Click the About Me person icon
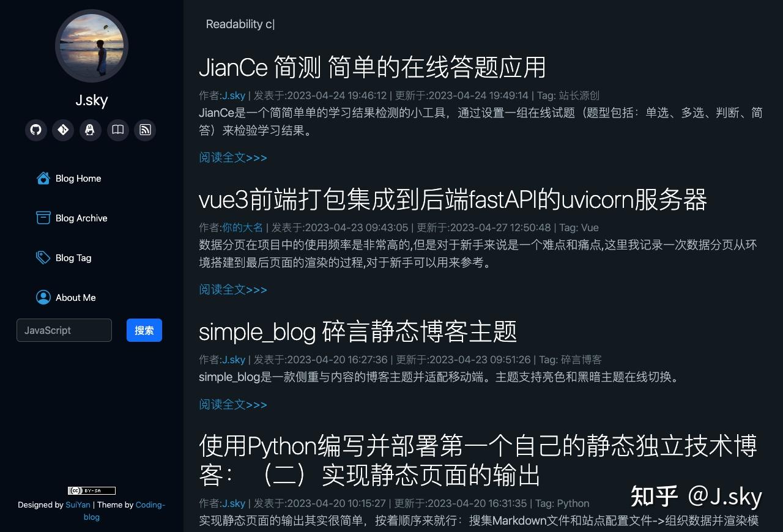Viewport: 783px width, 532px height. (43, 297)
